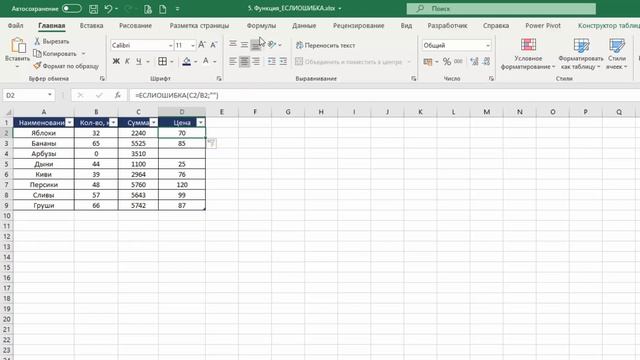Open the Общий number format dropdown
Screen dimensions: 640x360
[x=488, y=45]
